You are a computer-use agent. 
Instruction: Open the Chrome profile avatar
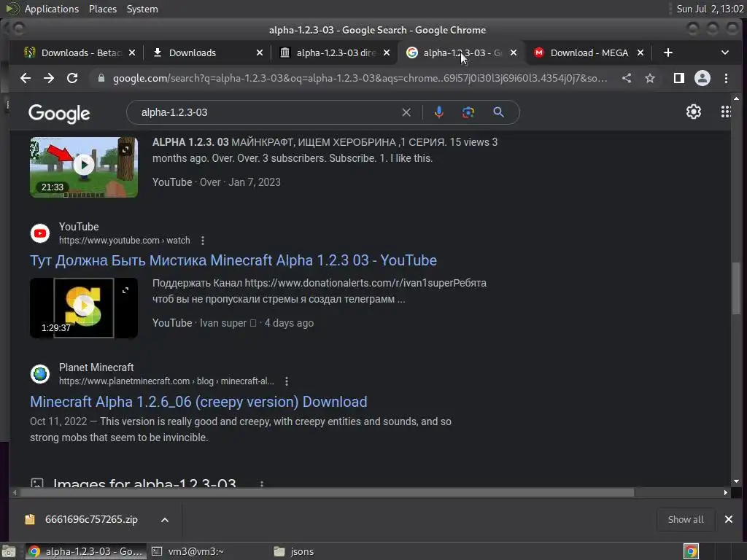(703, 78)
